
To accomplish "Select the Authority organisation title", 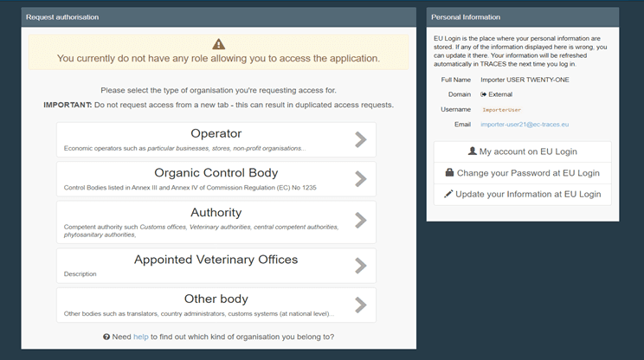I will [x=216, y=212].
